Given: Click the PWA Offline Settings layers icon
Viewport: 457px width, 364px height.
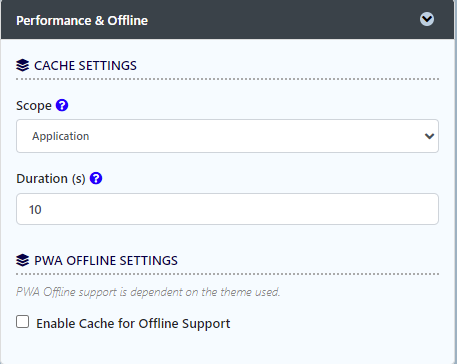Looking at the screenshot, I should pyautogui.click(x=22, y=260).
